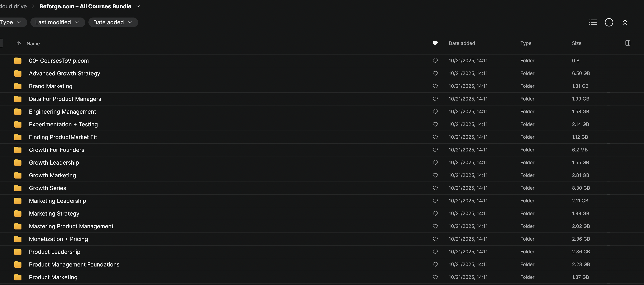Open the Date added filter dropdown

(113, 22)
